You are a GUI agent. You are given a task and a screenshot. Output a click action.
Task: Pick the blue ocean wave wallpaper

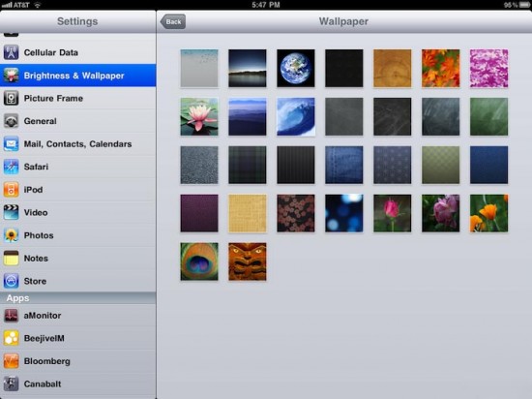tap(296, 116)
